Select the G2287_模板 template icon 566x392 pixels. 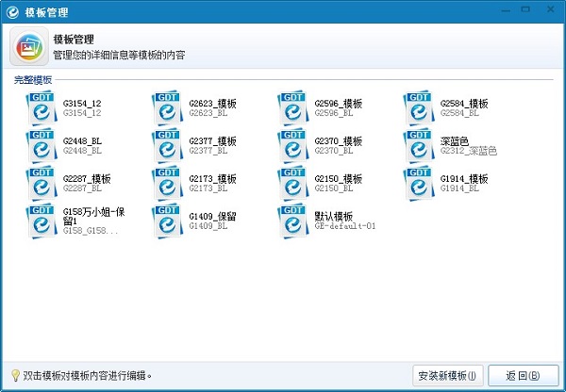[42, 183]
